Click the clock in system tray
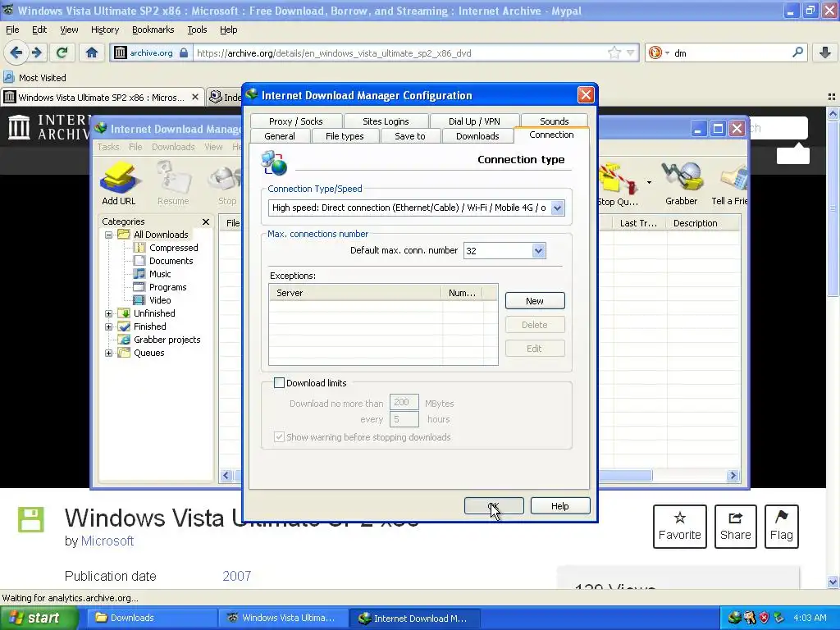 point(810,618)
